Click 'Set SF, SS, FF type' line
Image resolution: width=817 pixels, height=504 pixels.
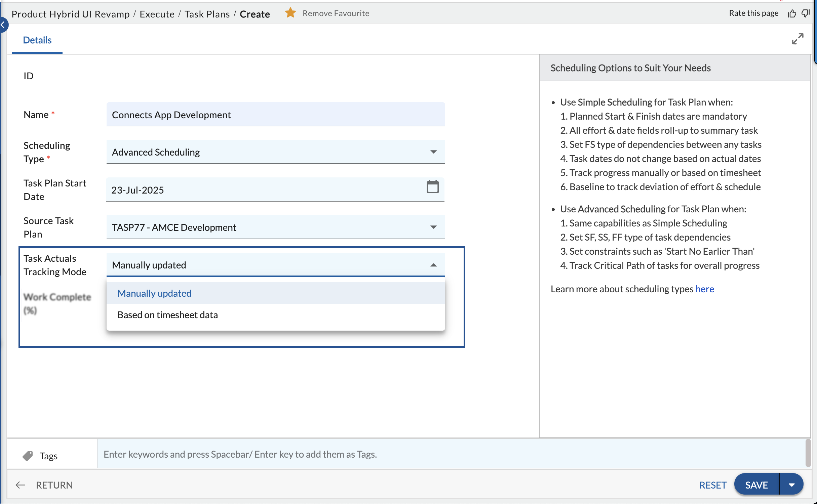point(645,237)
